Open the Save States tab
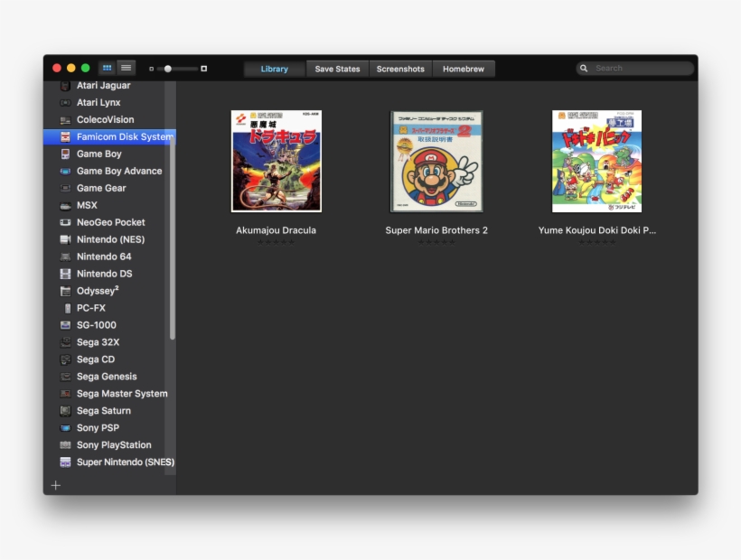741x560 pixels. click(337, 69)
